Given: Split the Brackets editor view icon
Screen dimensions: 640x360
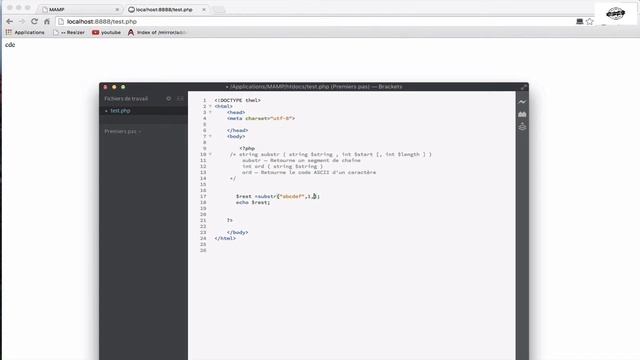Looking at the screenshot, I should (180, 98).
